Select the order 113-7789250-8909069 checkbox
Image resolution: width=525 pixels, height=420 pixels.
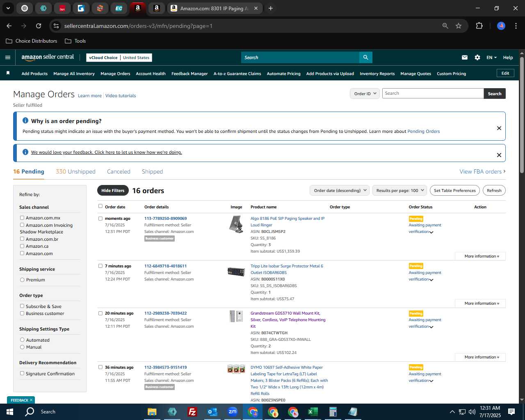coord(100,219)
